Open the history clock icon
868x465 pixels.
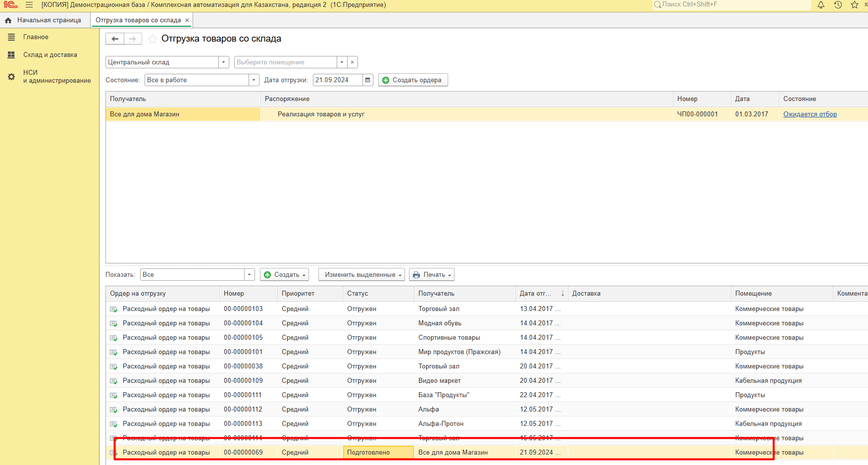click(x=838, y=5)
